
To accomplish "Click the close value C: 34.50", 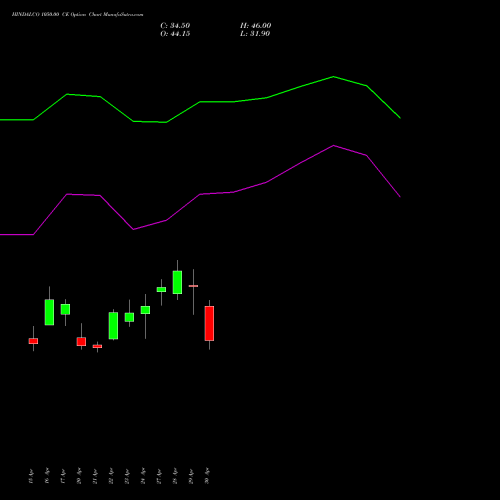I will pyautogui.click(x=175, y=26).
